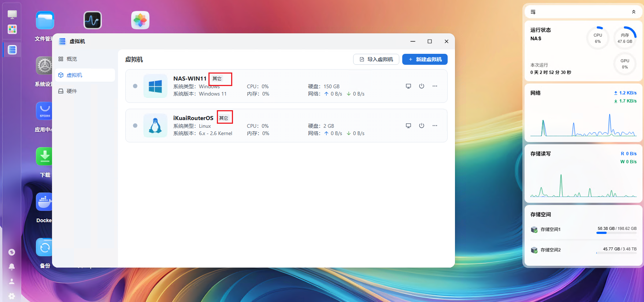Viewport: 644px width, 302px height.
Task: Click the "2 GB" disk size value
Action: point(329,126)
